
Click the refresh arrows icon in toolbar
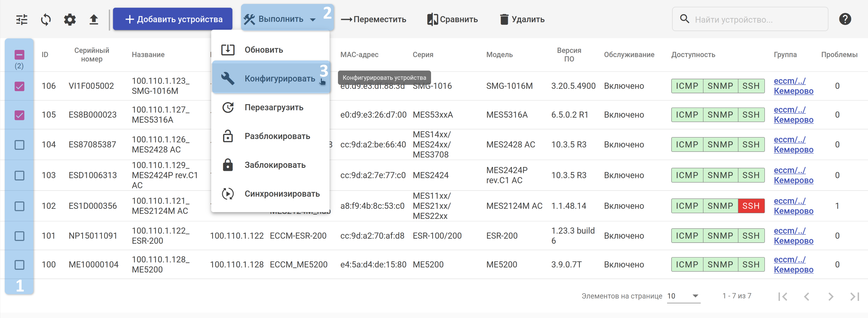[x=46, y=20]
